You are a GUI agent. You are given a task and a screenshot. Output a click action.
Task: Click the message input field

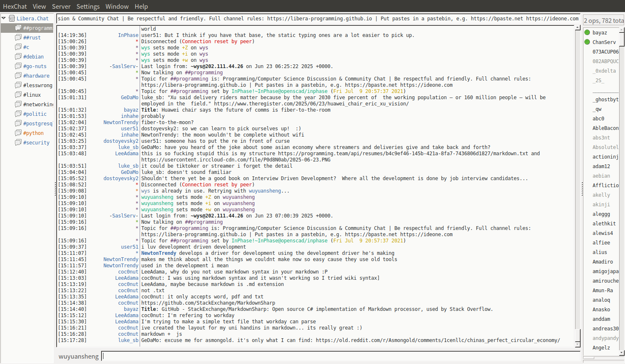tap(340, 356)
